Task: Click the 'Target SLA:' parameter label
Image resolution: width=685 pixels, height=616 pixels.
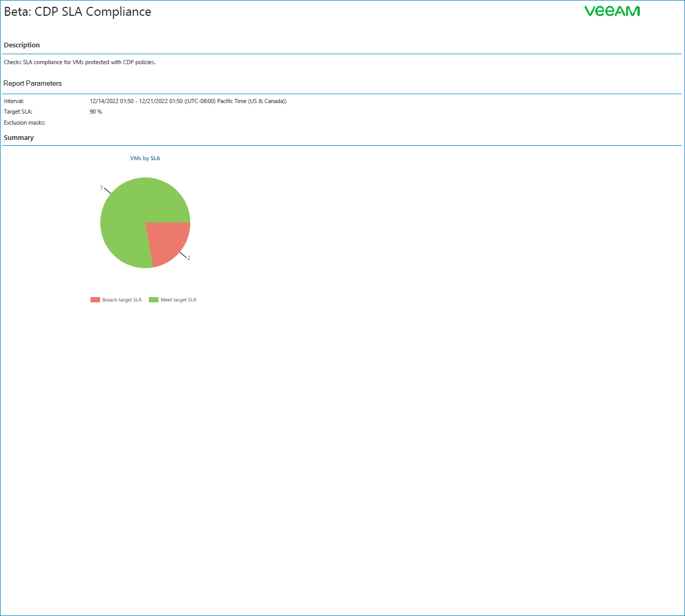Action: click(x=18, y=112)
